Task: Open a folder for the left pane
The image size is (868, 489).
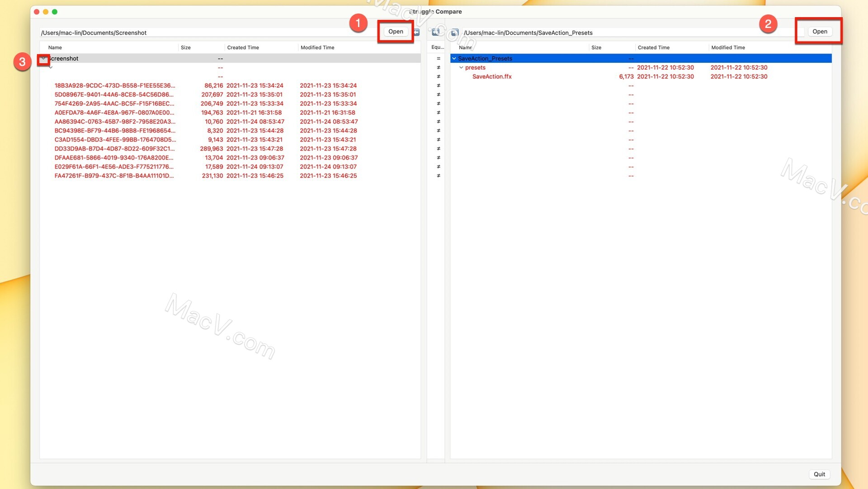Action: tap(396, 32)
